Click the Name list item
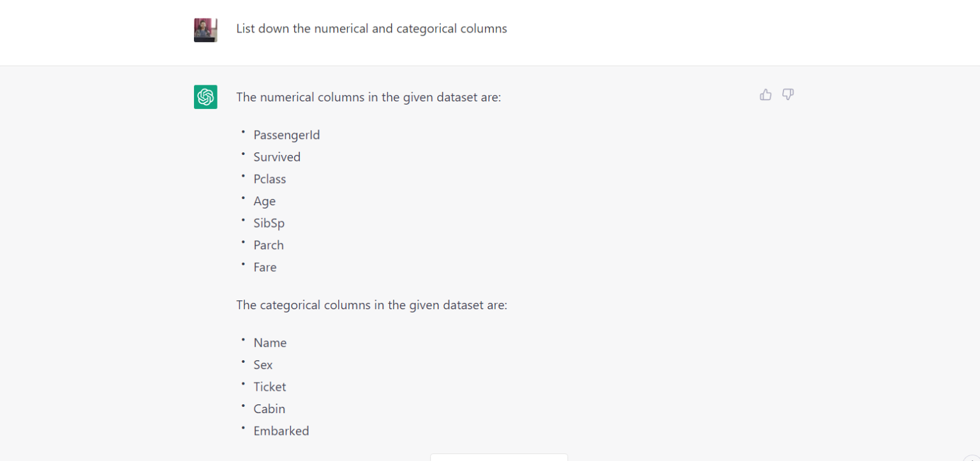This screenshot has width=980, height=461. click(270, 343)
